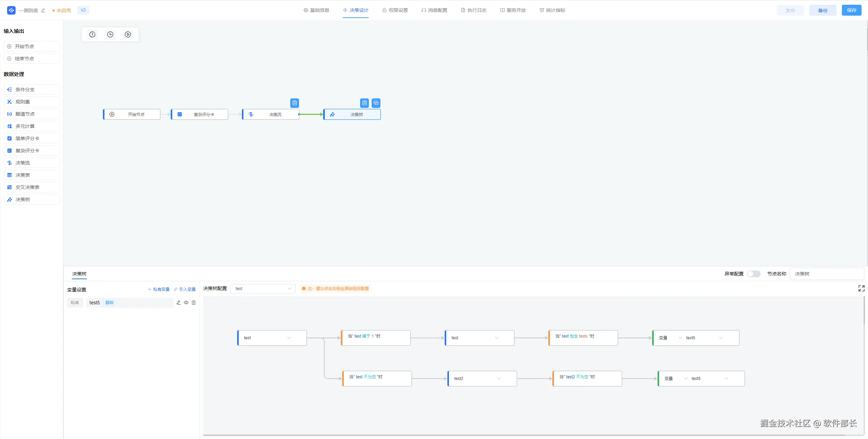The height and width of the screenshot is (439, 868).
Task: Click the edit pencil next to project name
Action: click(43, 11)
